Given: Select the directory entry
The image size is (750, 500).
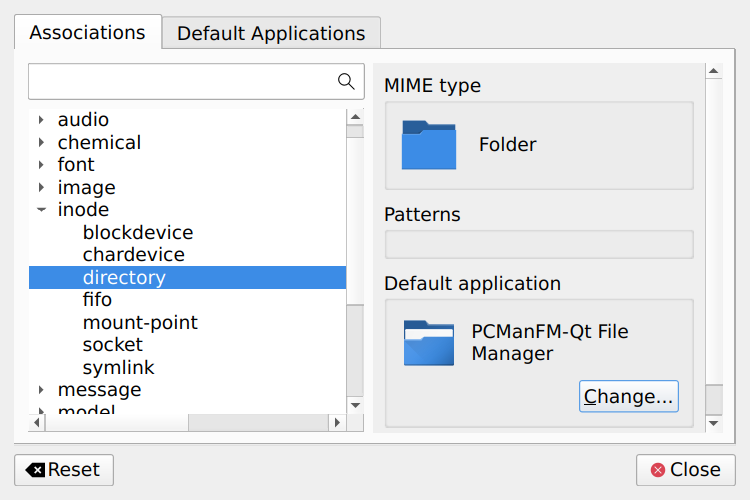Looking at the screenshot, I should [188, 278].
